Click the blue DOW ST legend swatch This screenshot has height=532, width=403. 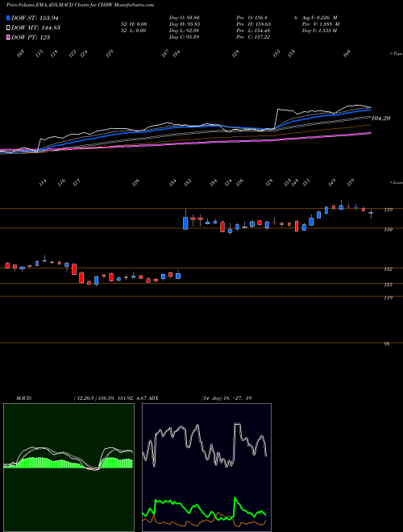pos(8,19)
